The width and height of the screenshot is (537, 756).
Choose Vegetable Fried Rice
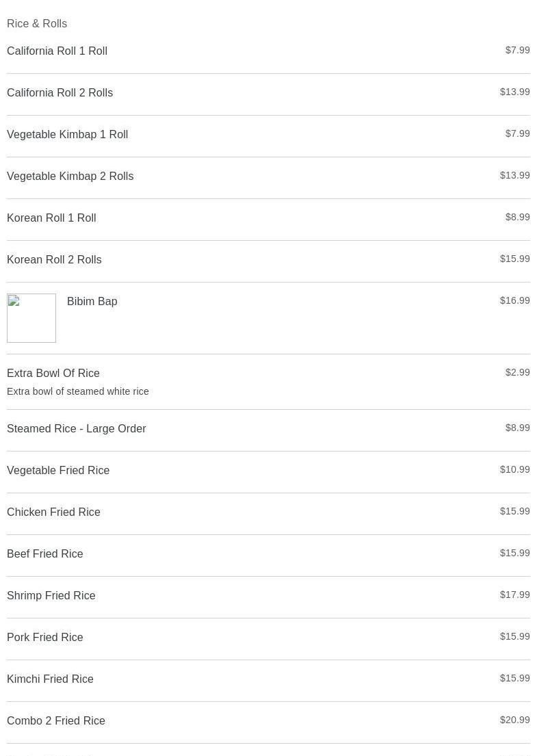click(58, 471)
